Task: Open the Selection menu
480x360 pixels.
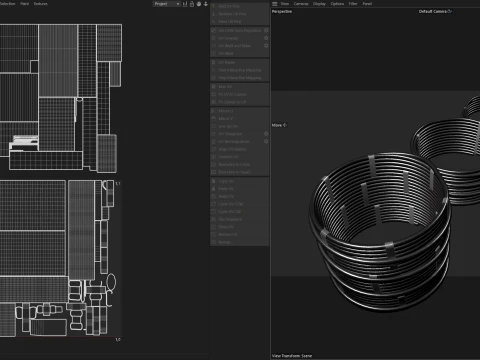Action: 7,4
